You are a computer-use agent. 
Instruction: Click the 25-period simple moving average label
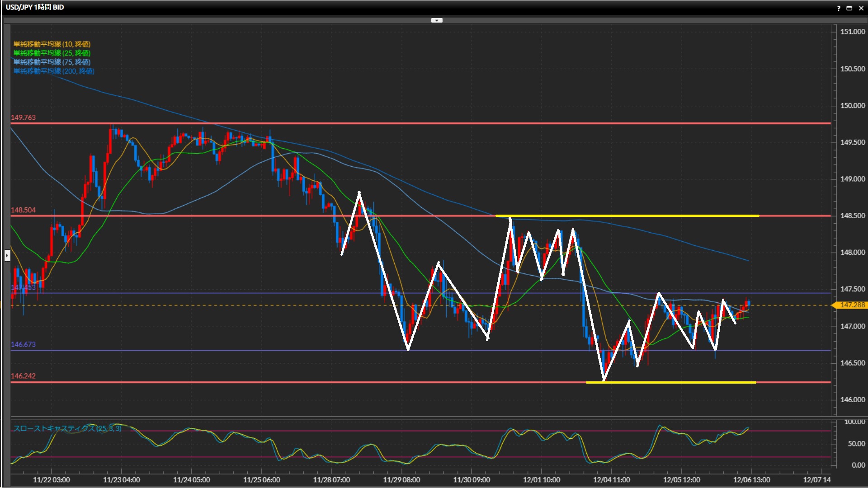[52, 53]
